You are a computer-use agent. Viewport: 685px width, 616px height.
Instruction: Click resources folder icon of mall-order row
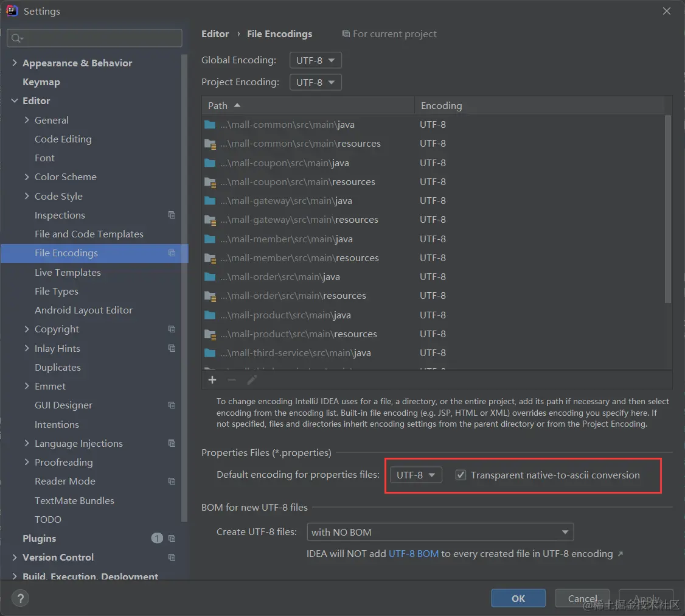[x=210, y=296]
